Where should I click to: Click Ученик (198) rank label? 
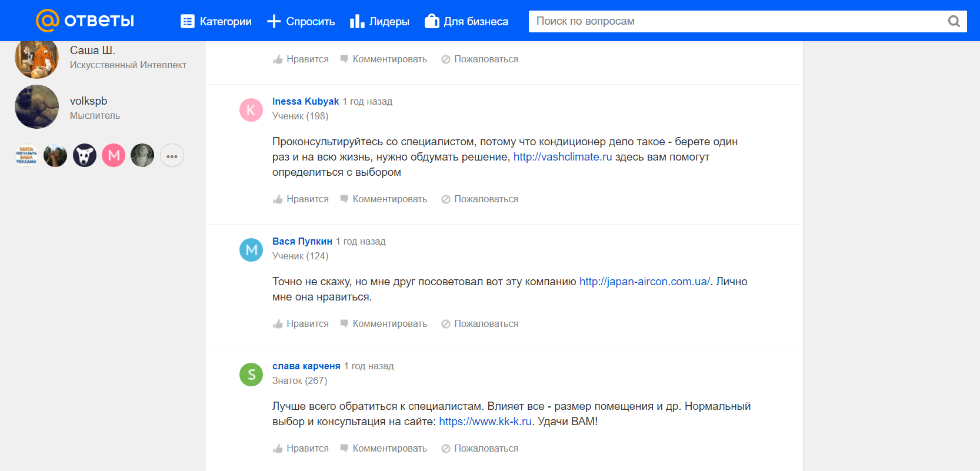click(301, 116)
